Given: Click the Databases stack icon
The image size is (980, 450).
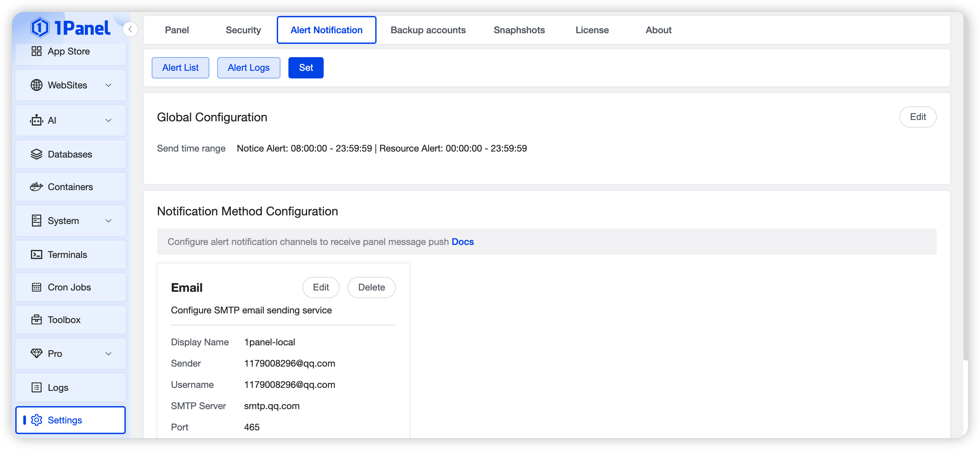Looking at the screenshot, I should [x=37, y=154].
